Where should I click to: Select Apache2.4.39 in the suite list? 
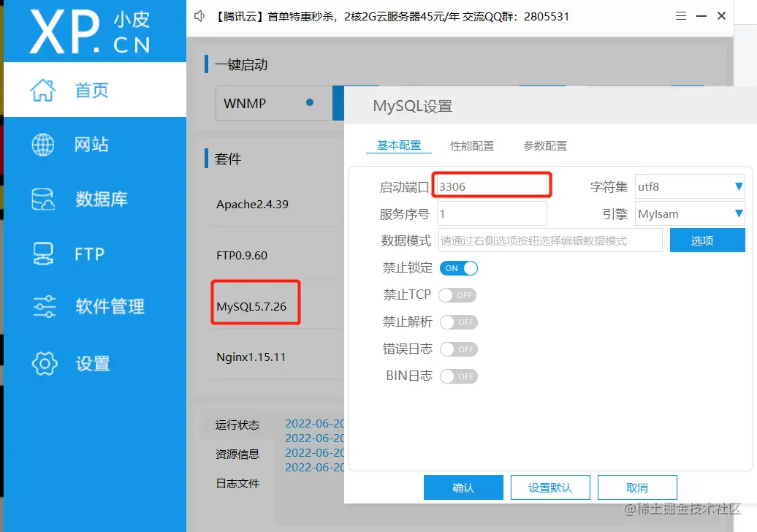(253, 204)
